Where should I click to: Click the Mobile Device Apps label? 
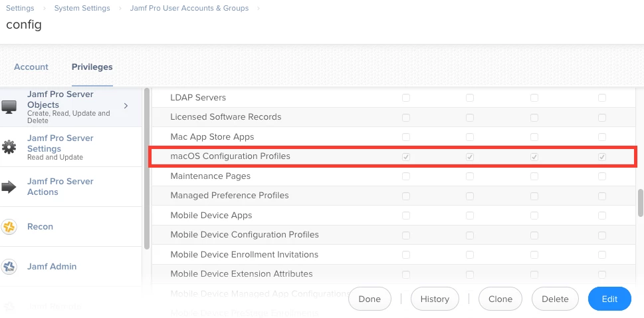coord(211,215)
